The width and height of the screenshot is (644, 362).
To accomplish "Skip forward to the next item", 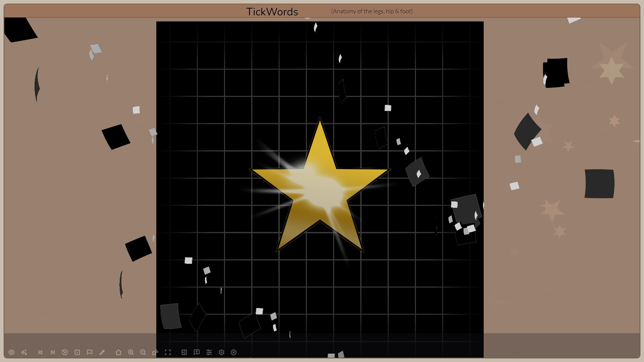I will [x=53, y=352].
